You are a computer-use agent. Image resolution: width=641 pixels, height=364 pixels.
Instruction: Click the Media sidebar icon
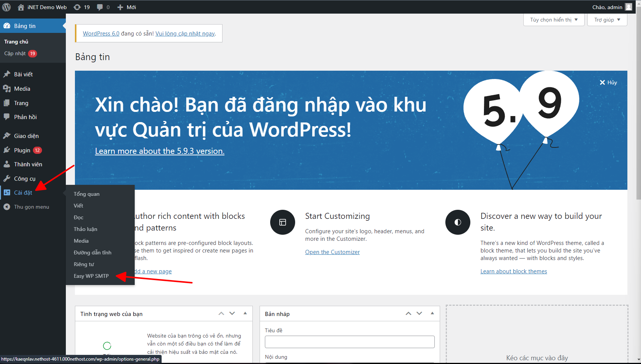click(7, 88)
